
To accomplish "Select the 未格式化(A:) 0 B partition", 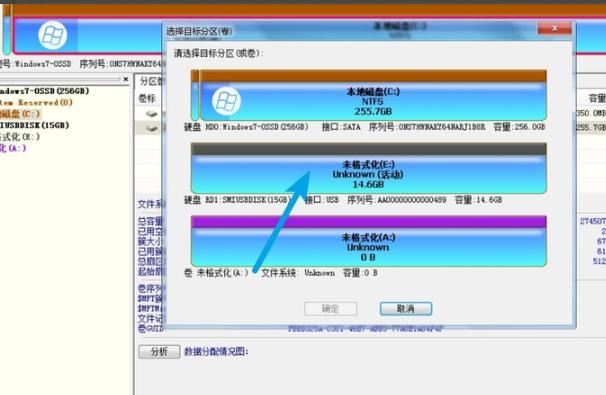I will click(369, 241).
